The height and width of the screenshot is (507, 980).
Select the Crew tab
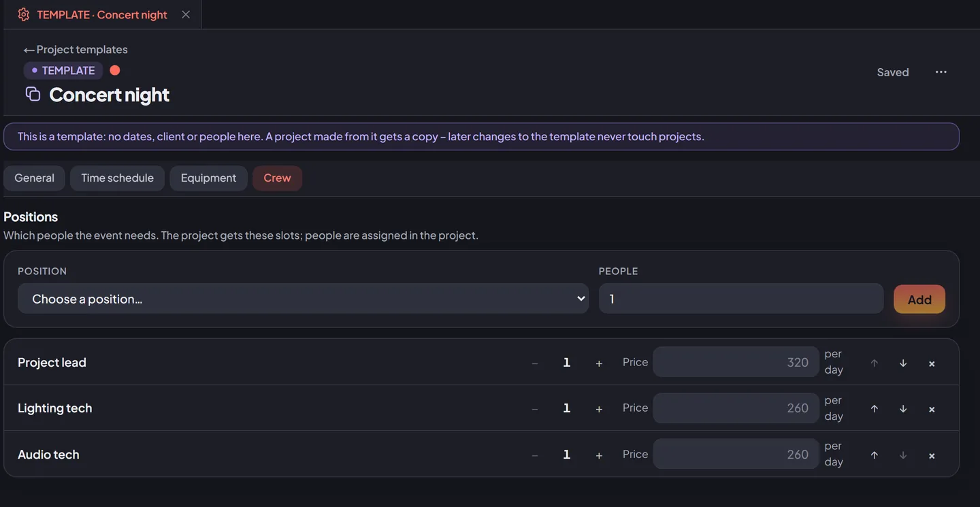tap(277, 178)
